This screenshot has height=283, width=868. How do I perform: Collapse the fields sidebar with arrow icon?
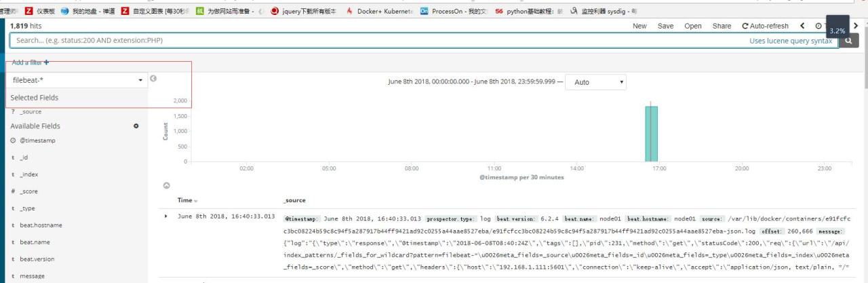153,79
